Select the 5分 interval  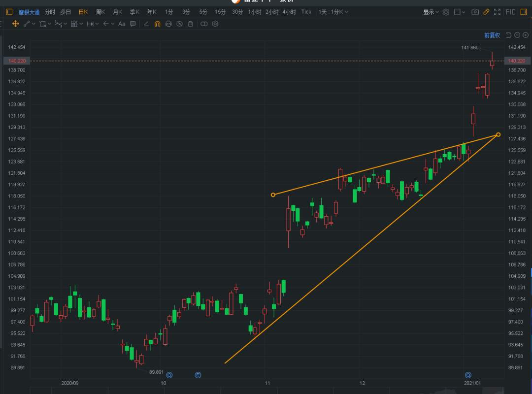pyautogui.click(x=203, y=12)
